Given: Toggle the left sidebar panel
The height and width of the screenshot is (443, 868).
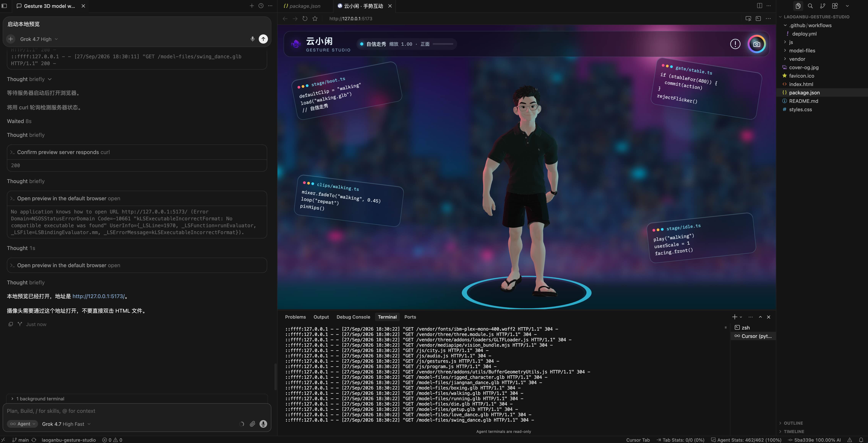Looking at the screenshot, I should point(4,6).
